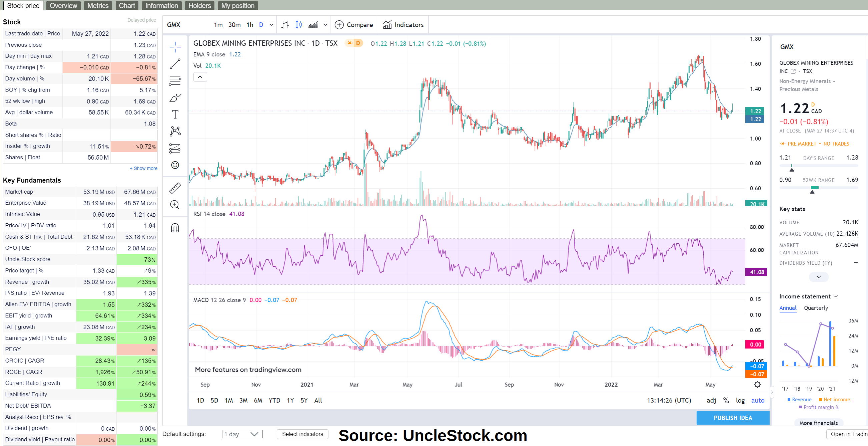This screenshot has width=868, height=446.
Task: Open the Fibonacci retracement tool
Action: [x=175, y=81]
